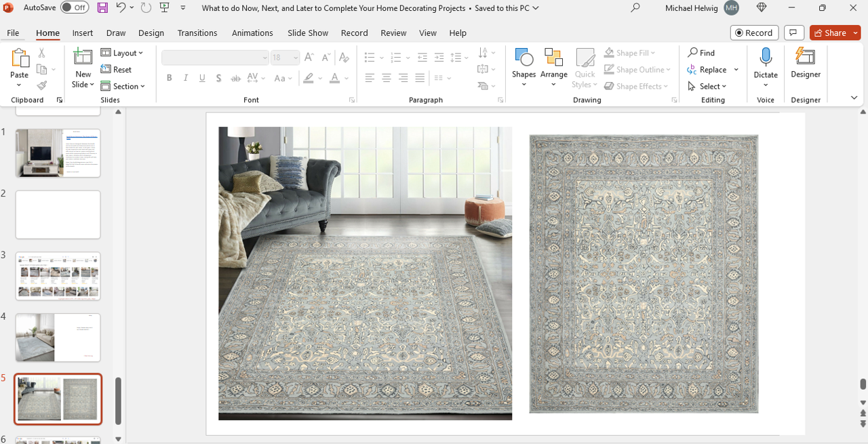The width and height of the screenshot is (868, 444).
Task: Click the Redo icon in title bar
Action: point(146,8)
